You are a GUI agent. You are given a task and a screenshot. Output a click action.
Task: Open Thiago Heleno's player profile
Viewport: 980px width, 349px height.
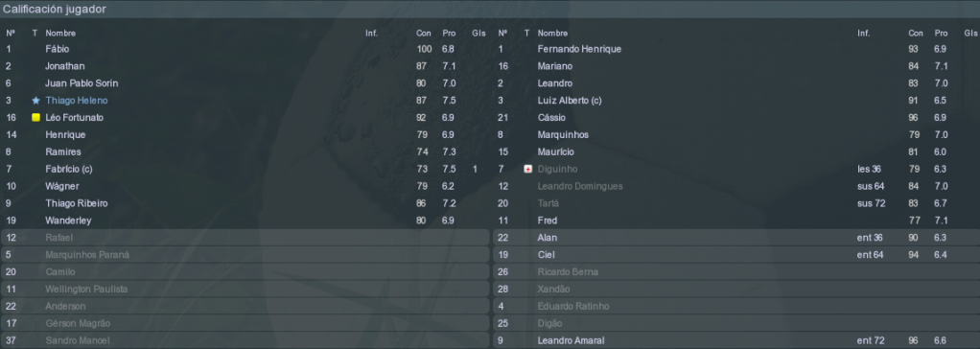77,100
